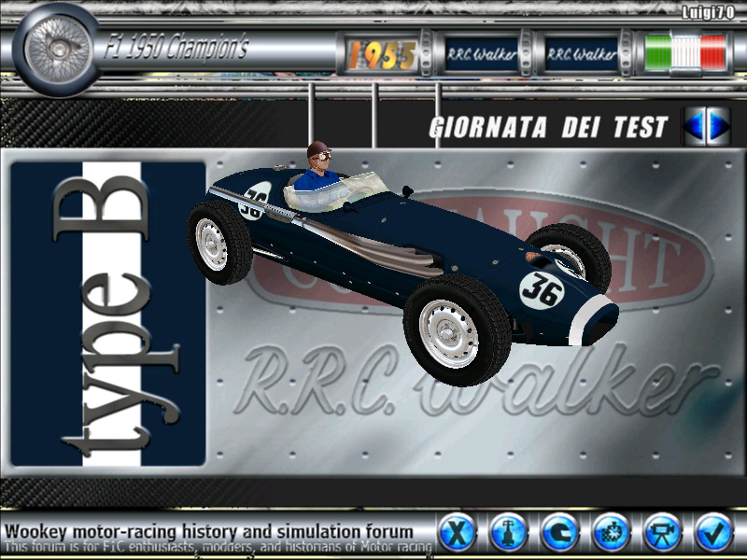Click the number 36 car preview
Screen dimensions: 747x560
click(x=402, y=263)
